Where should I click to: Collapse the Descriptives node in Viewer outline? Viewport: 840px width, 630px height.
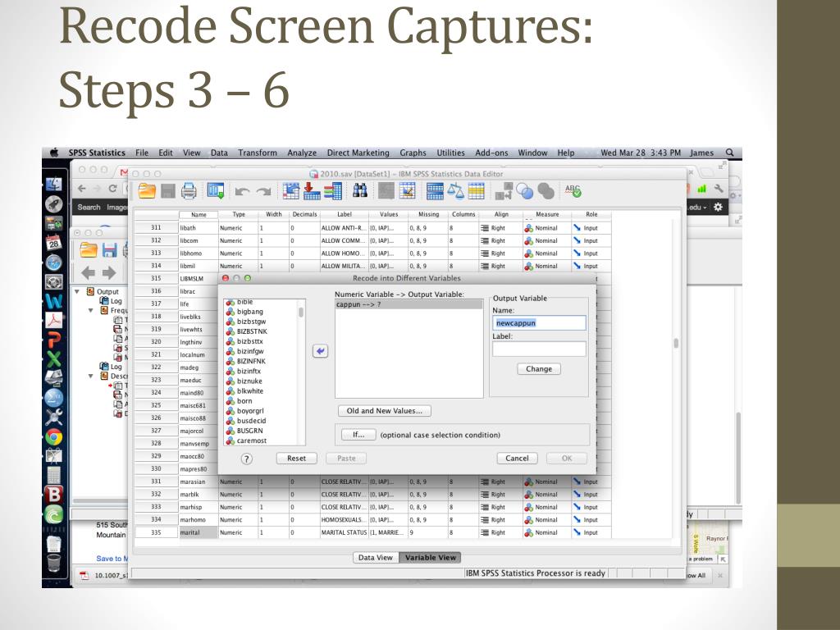[x=90, y=376]
